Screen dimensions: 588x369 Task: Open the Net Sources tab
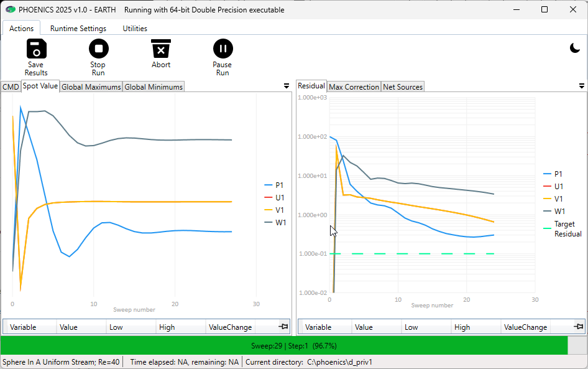coord(403,87)
